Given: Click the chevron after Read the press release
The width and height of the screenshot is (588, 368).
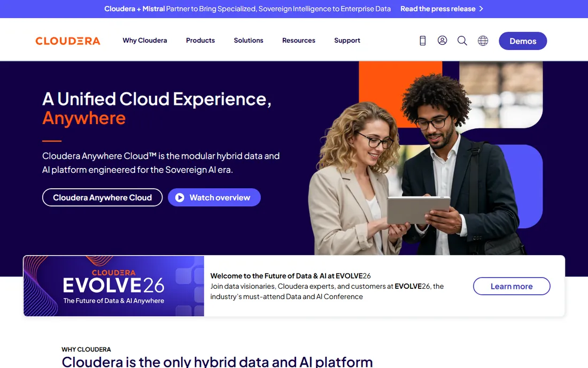Looking at the screenshot, I should point(481,9).
